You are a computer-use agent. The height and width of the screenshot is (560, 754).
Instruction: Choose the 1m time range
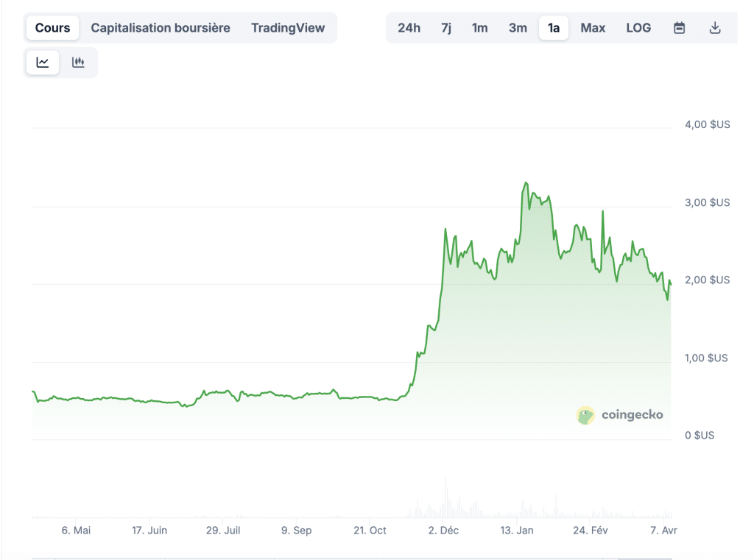480,28
